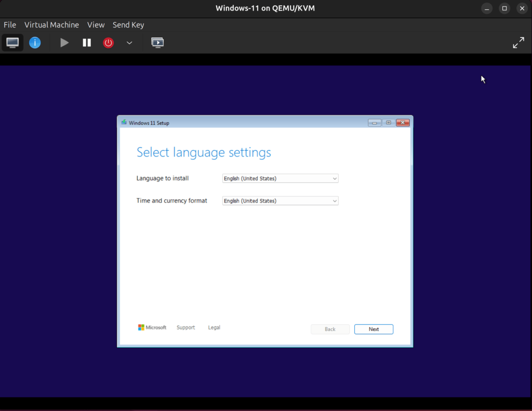The width and height of the screenshot is (532, 411).
Task: Select the graphical console display icon
Action: 12,42
